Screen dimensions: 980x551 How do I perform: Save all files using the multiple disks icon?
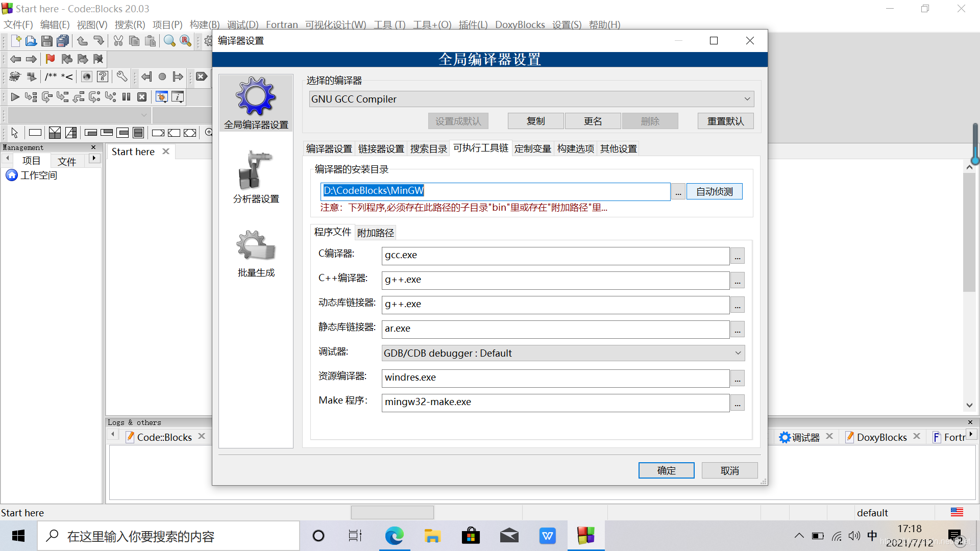pyautogui.click(x=62, y=41)
